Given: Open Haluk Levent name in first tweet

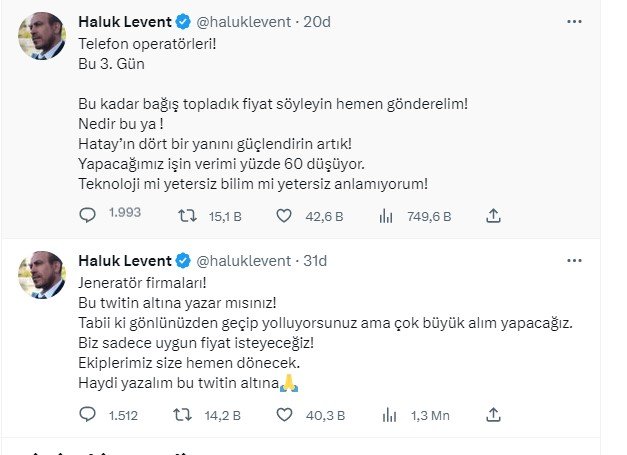Looking at the screenshot, I should coord(124,20).
